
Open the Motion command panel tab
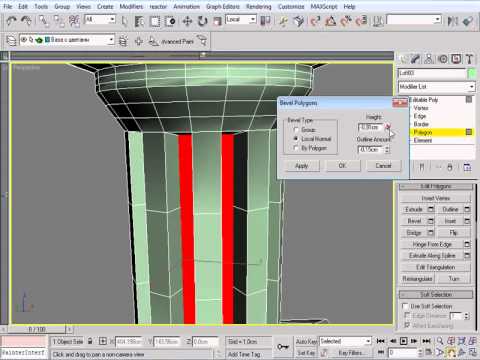443,59
